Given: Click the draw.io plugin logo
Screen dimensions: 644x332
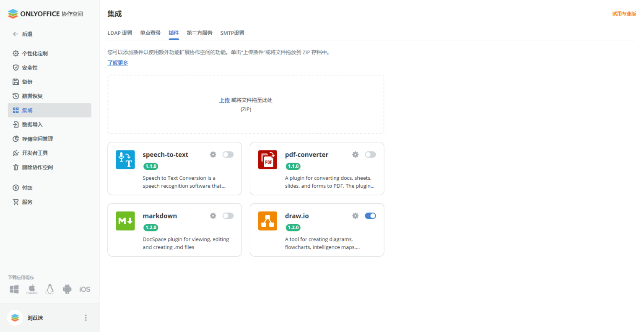Looking at the screenshot, I should point(267,221).
